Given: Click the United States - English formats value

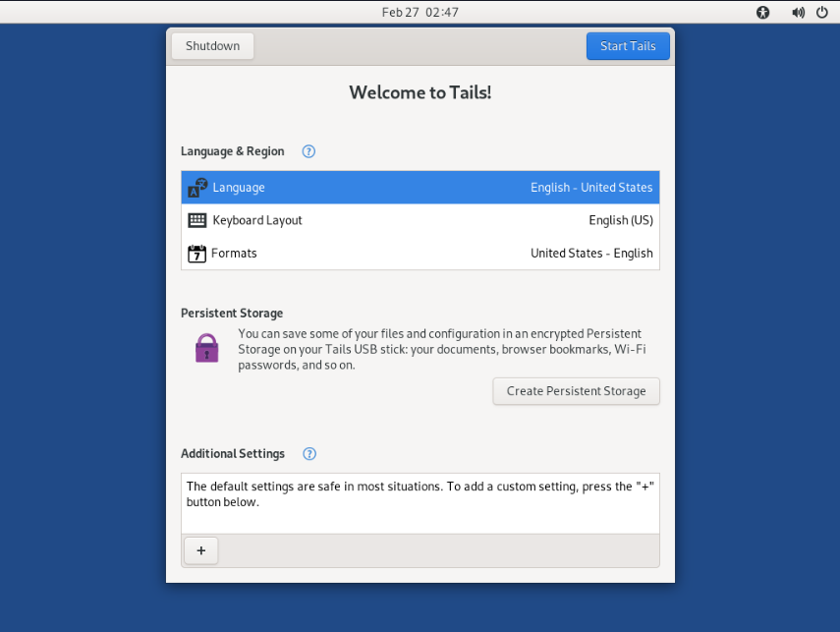Looking at the screenshot, I should pyautogui.click(x=591, y=254).
